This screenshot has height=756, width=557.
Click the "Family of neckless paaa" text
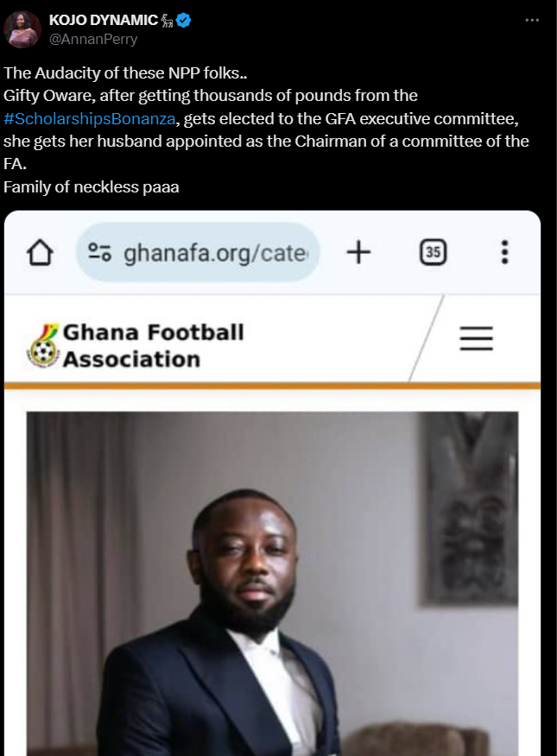(92, 186)
